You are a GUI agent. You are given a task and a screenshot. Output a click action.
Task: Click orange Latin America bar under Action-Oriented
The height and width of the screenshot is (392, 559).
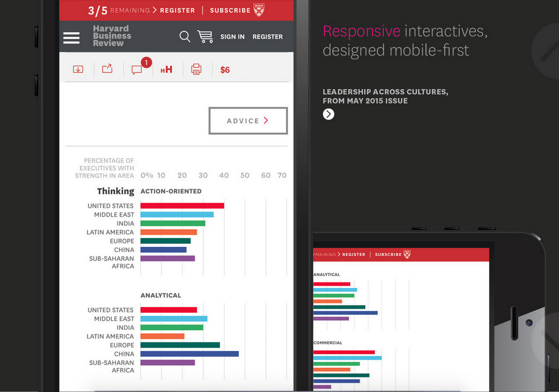[169, 232]
